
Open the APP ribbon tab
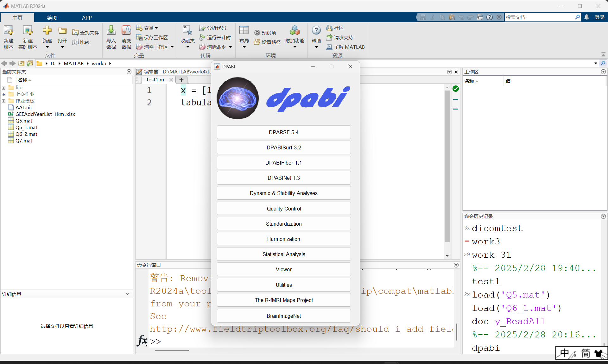[87, 18]
